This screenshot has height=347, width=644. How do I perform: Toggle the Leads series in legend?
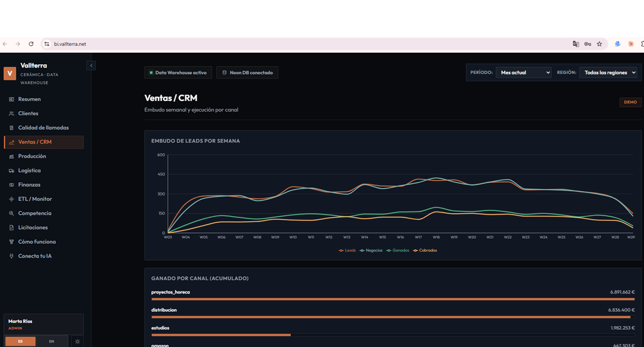(347, 250)
